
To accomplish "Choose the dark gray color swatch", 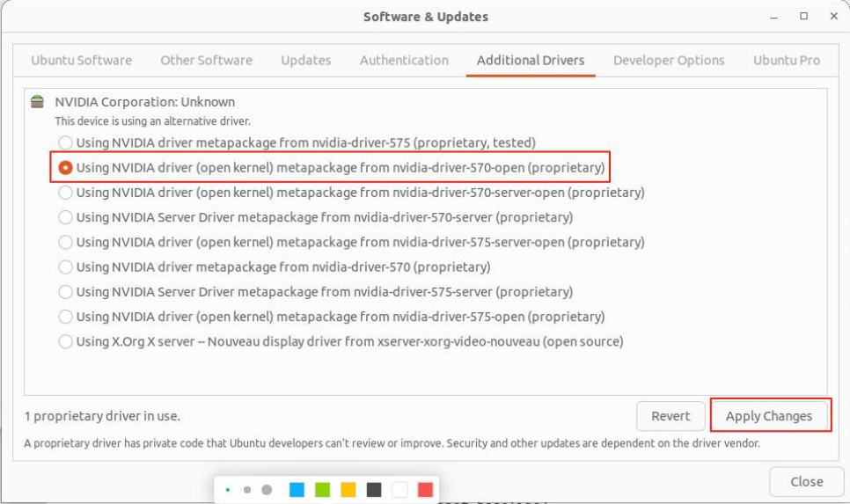I will [374, 490].
